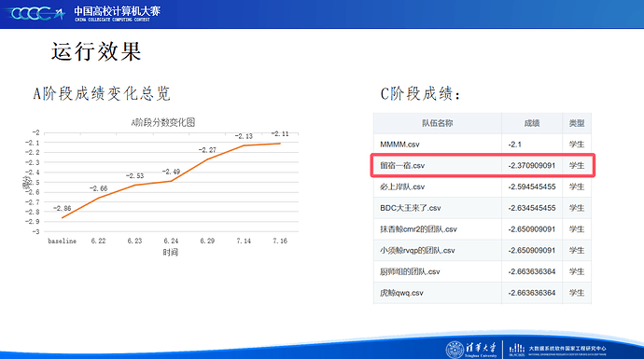644x359 pixels.
Task: Click 学生 in the 虎鲸qwq.csv row
Action: tap(577, 293)
